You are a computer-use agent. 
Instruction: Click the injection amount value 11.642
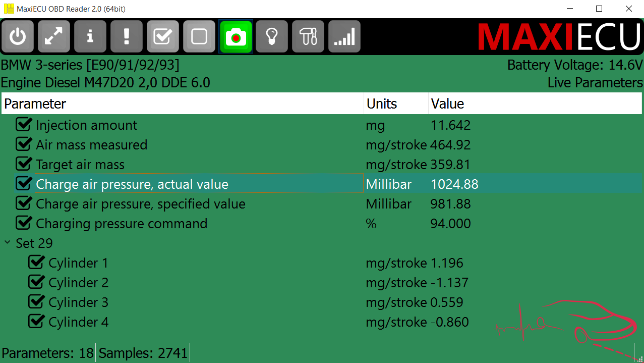[450, 125]
